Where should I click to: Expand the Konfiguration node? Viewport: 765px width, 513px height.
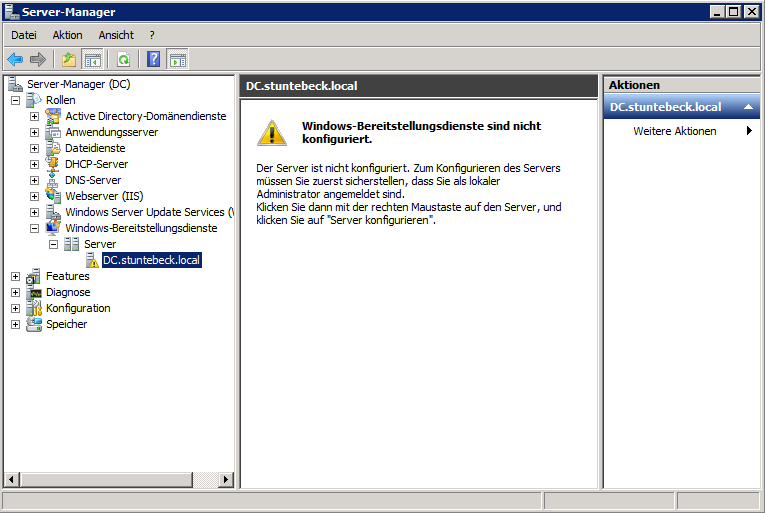[16, 308]
